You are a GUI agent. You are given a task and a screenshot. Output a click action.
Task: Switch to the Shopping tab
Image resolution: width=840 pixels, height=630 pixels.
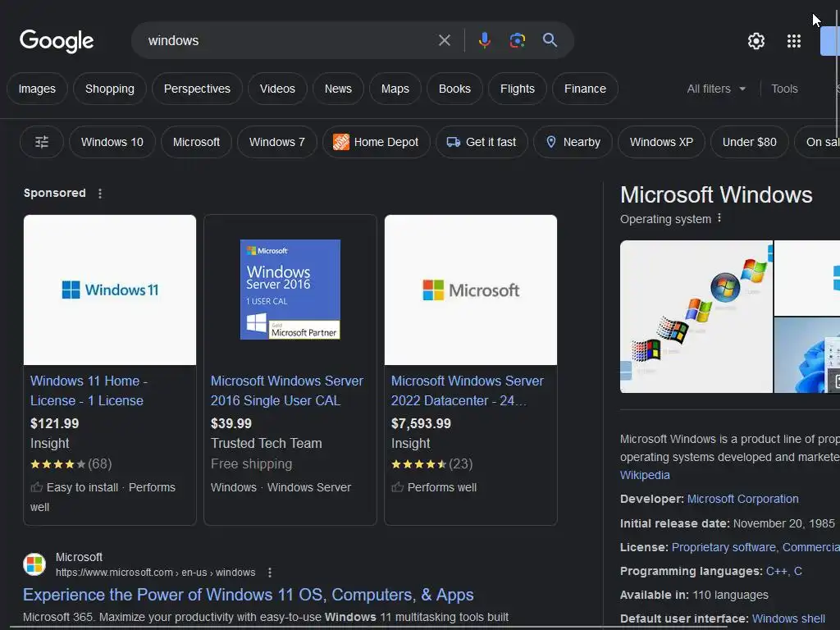110,89
